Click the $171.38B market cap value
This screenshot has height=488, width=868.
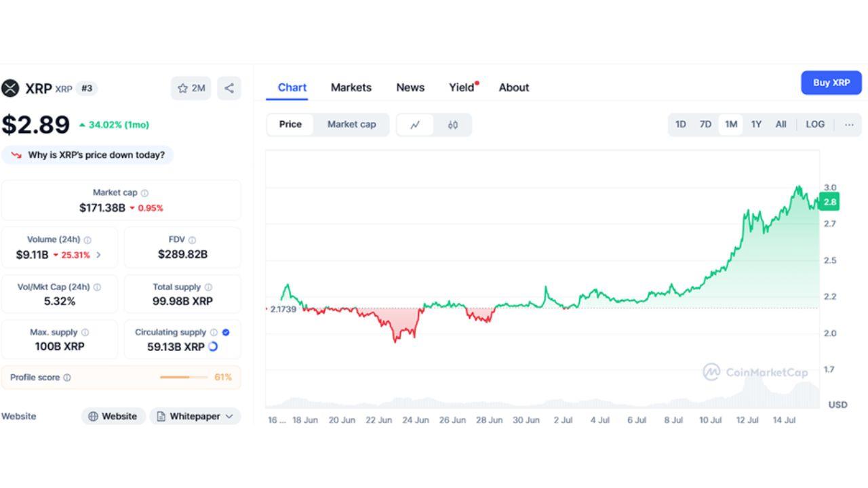pos(102,208)
